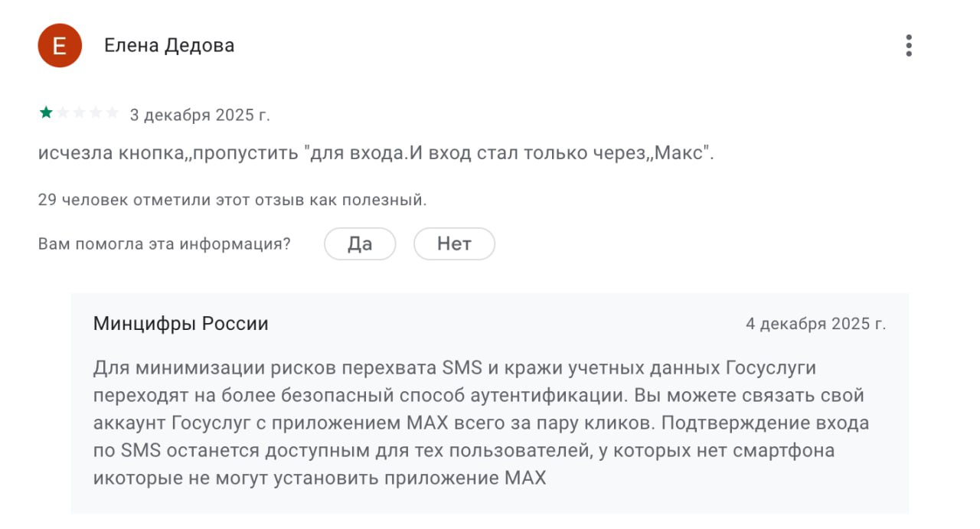Click the third star of the rating
This screenshot has width=980, height=529.
(x=79, y=112)
